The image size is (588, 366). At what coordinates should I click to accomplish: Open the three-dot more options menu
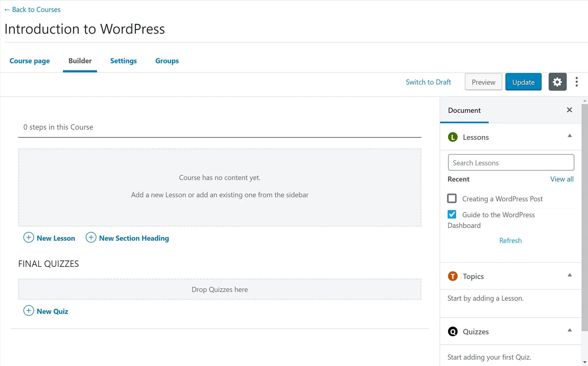576,82
